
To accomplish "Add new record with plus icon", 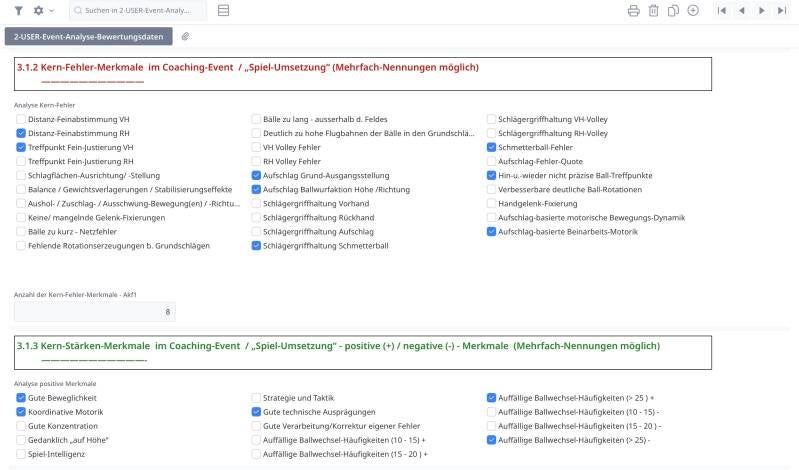I will point(693,10).
